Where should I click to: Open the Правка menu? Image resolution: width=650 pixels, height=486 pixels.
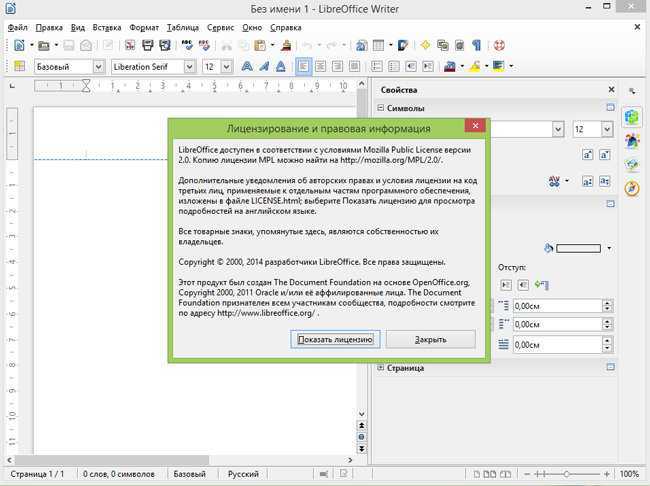coord(49,28)
